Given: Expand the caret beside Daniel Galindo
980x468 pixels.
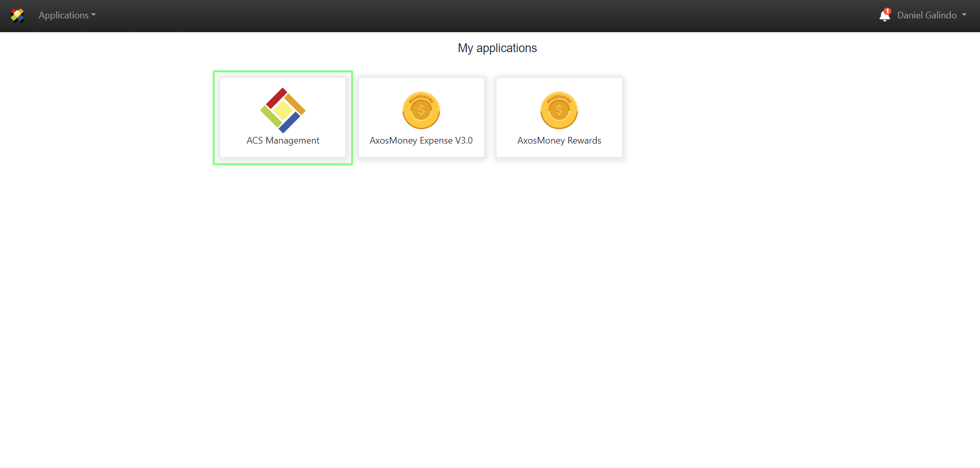Looking at the screenshot, I should click(964, 15).
